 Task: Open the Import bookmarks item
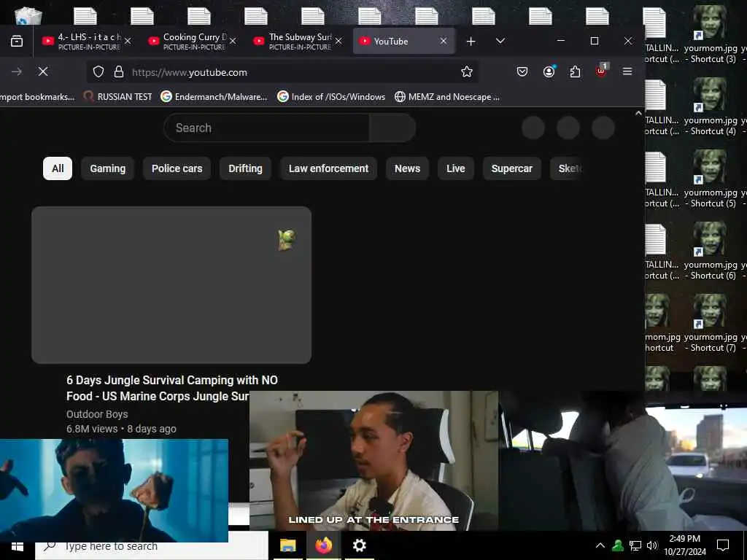[37, 97]
